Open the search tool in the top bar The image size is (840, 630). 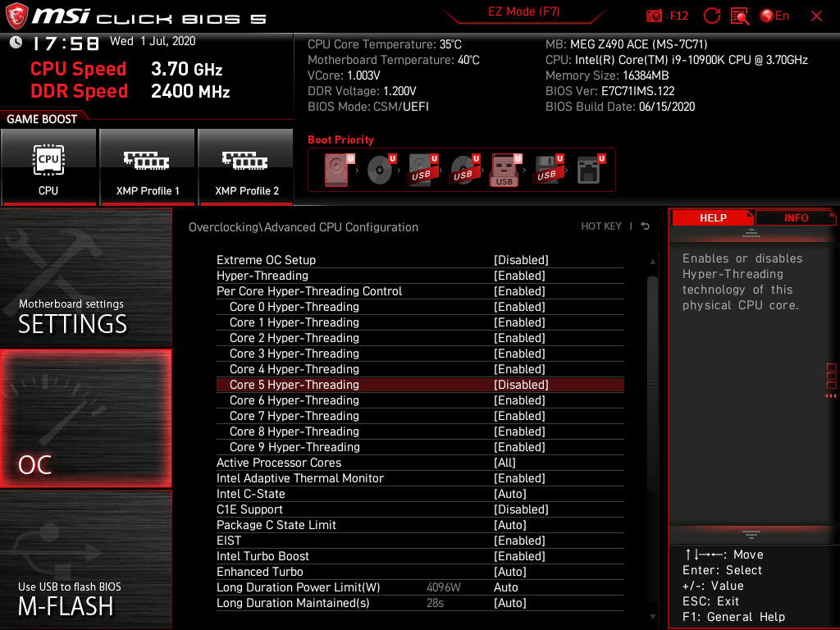[x=741, y=16]
